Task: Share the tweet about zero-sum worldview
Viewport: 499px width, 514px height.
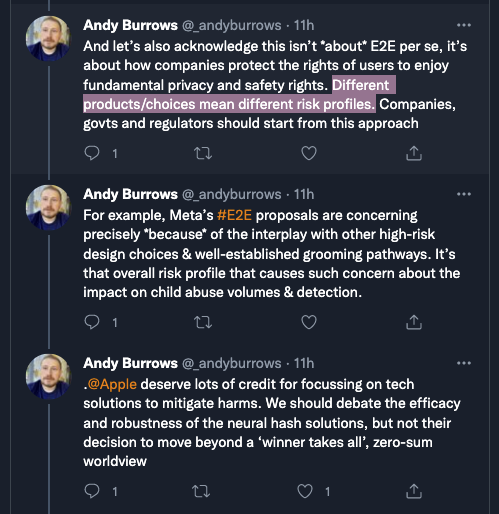Action: click(414, 492)
